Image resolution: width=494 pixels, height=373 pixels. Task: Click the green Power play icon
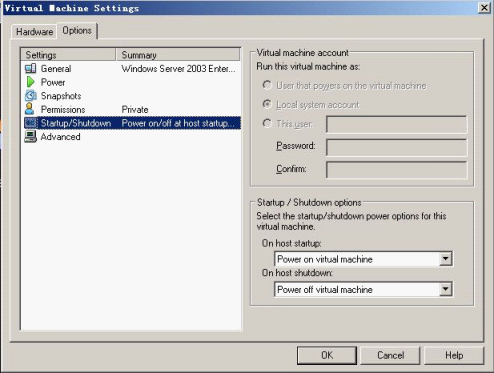[30, 82]
